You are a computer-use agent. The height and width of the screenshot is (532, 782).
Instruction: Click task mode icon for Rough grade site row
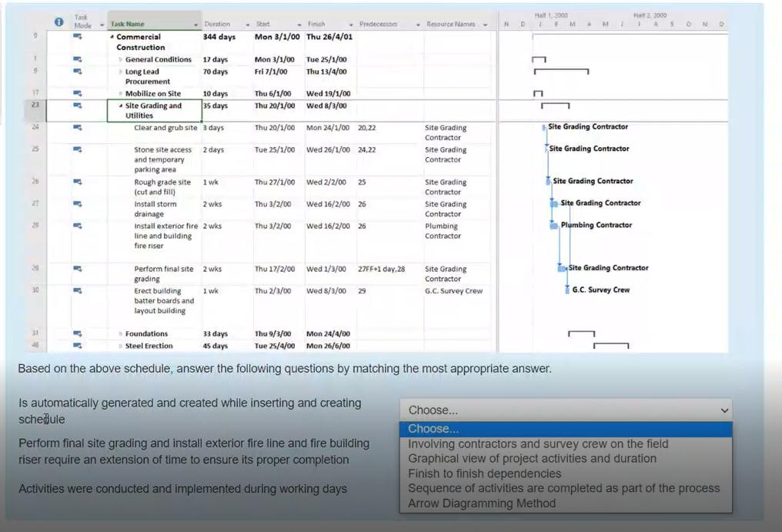78,182
